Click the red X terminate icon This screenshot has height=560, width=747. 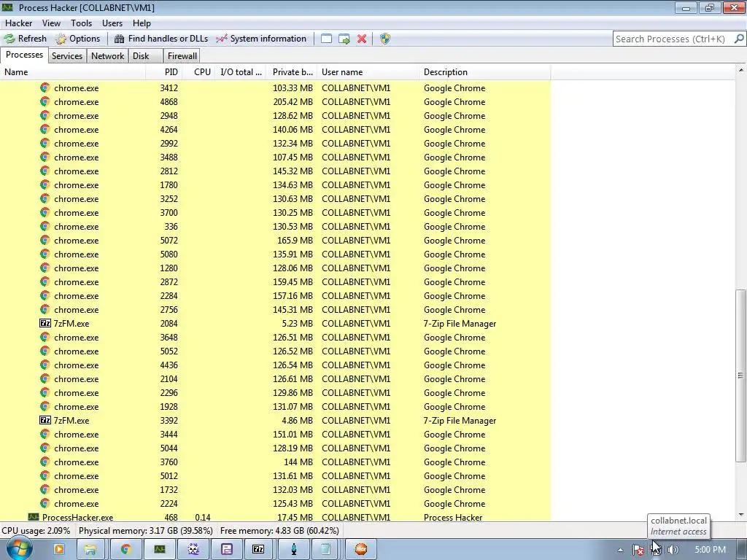(362, 39)
